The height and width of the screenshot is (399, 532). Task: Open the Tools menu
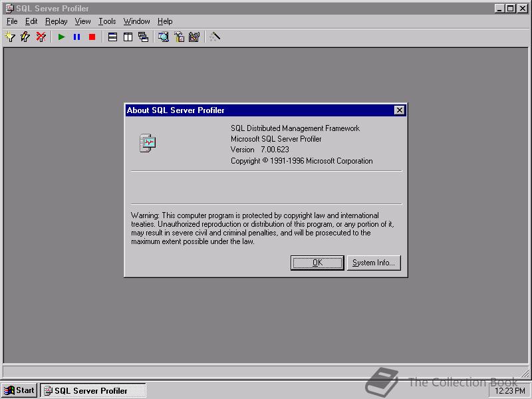click(107, 21)
